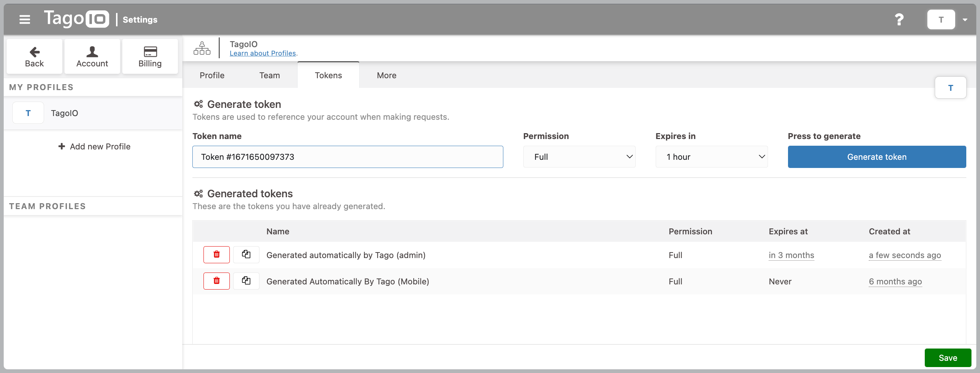Click the Permission column header in table
Viewport: 980px width, 373px height.
point(690,231)
